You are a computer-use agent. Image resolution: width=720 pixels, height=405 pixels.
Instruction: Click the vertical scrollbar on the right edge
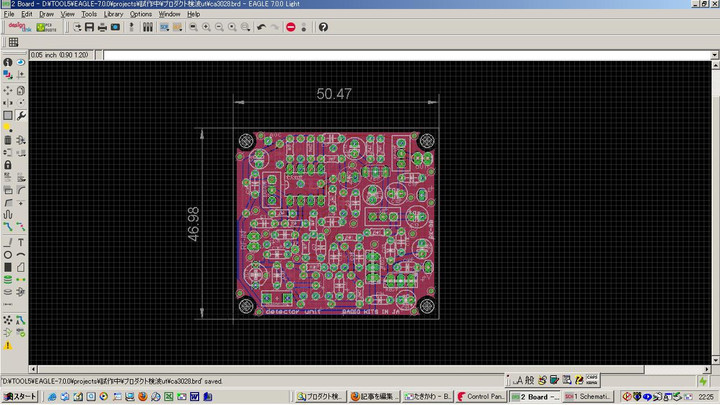pyautogui.click(x=714, y=210)
